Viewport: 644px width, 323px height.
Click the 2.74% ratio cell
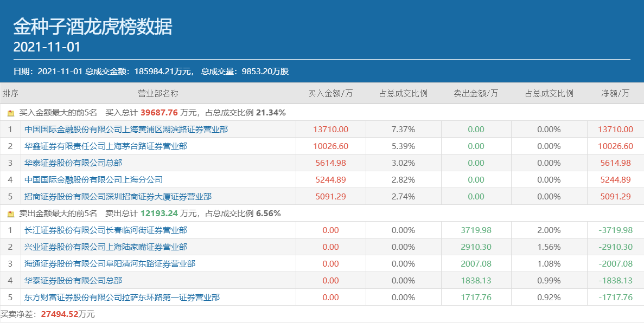point(403,197)
